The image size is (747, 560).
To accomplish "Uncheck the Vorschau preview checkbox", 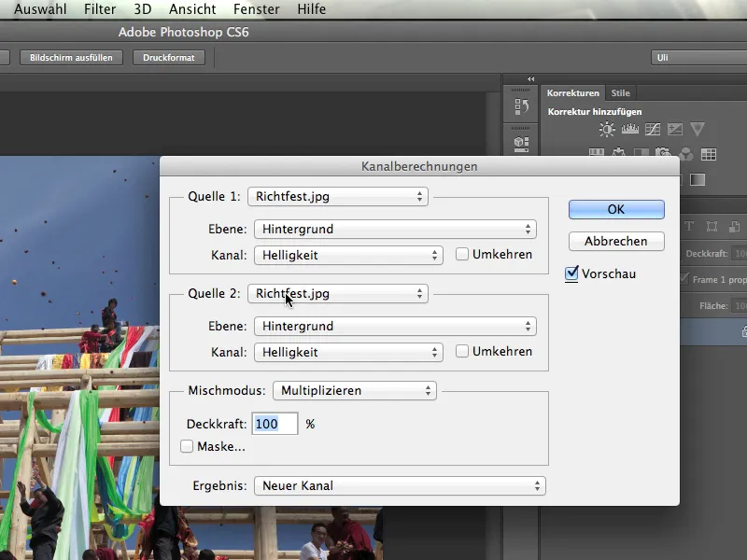I will (571, 273).
